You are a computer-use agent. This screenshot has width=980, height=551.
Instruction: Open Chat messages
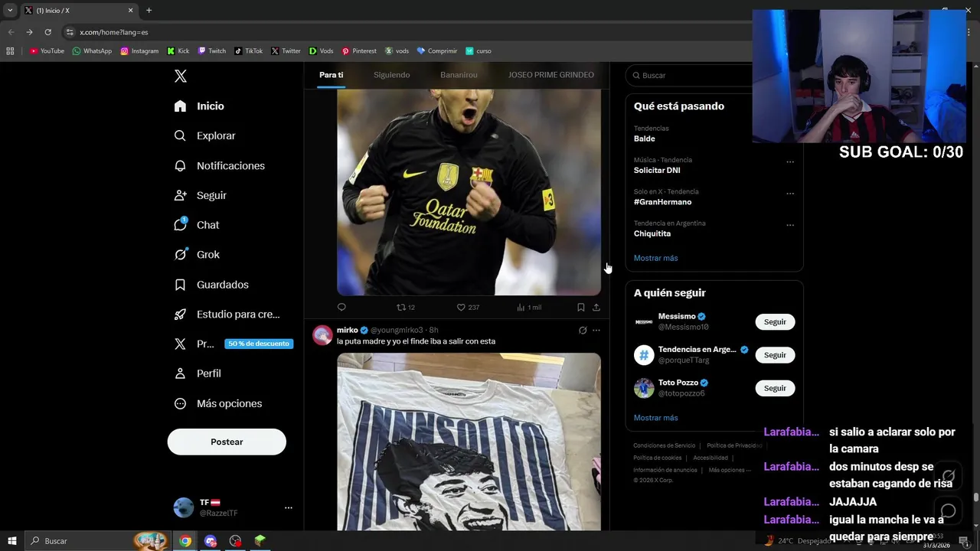197,225
